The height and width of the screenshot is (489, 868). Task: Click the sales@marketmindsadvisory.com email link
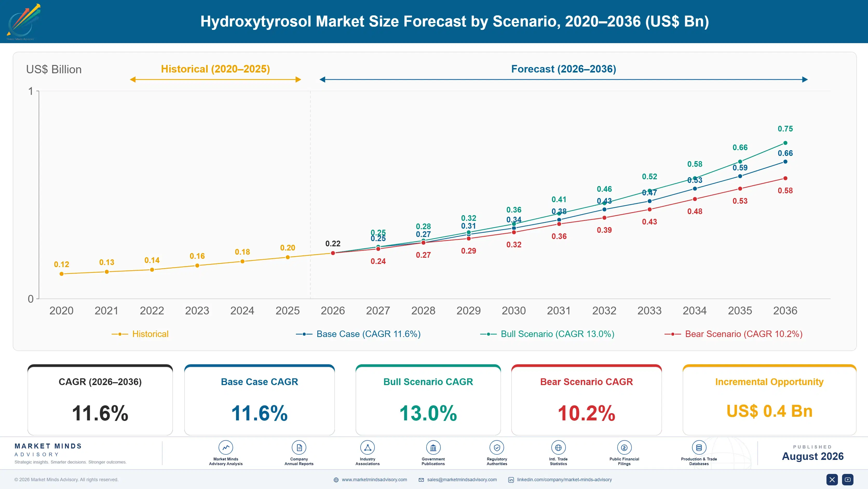pos(462,480)
